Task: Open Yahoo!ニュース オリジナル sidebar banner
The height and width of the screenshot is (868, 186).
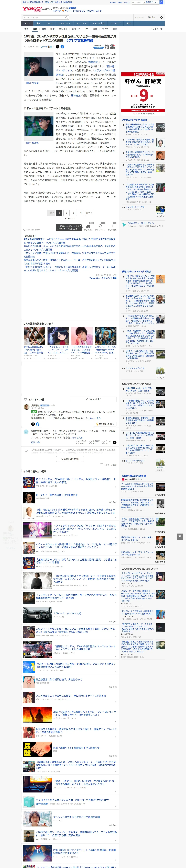Action: tap(143, 224)
